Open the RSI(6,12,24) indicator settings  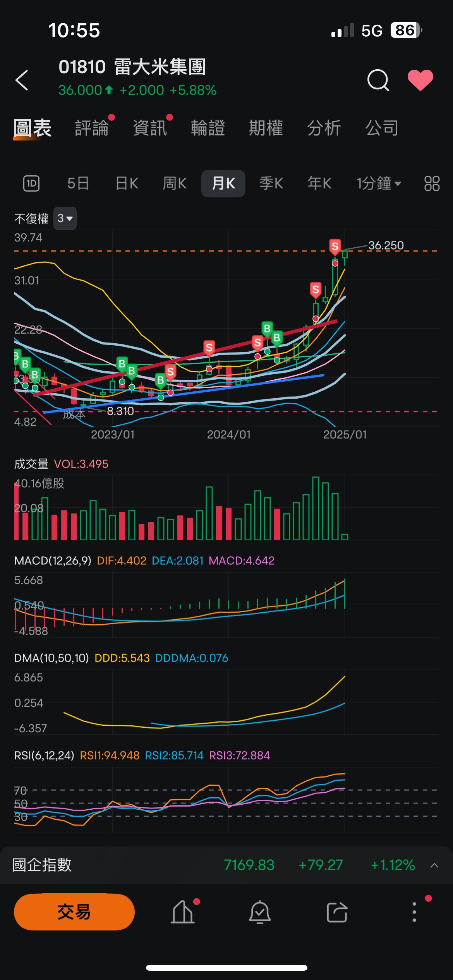(x=44, y=756)
